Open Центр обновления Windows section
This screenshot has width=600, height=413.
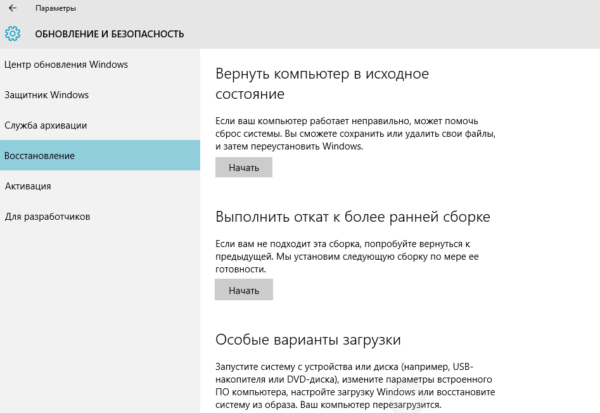click(x=100, y=64)
